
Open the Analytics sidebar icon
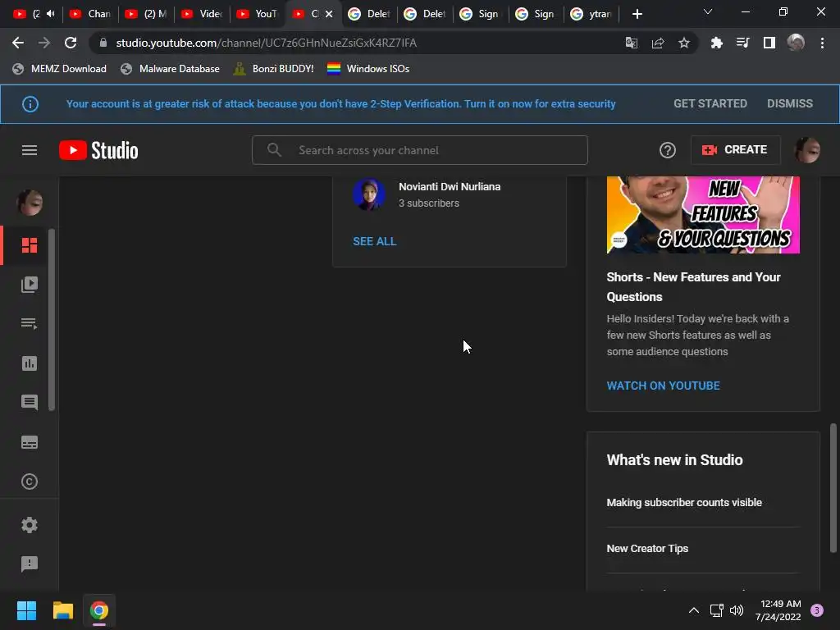[x=30, y=363]
